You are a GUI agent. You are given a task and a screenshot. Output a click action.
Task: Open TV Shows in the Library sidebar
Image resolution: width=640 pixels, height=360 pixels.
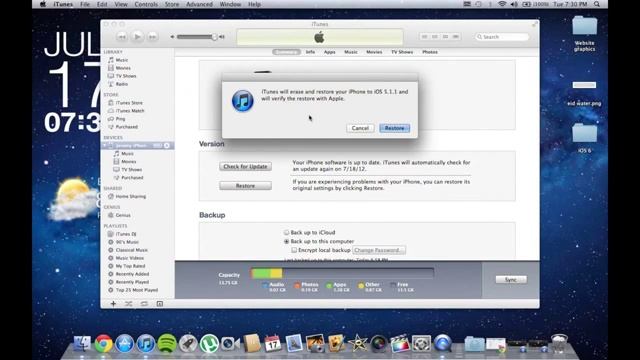pyautogui.click(x=126, y=76)
